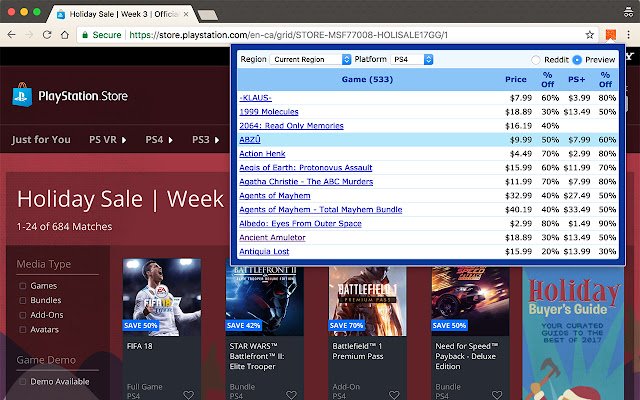Screen dimensions: 640x400
Task: Open the Ancient Amuletor link
Action: [272, 237]
